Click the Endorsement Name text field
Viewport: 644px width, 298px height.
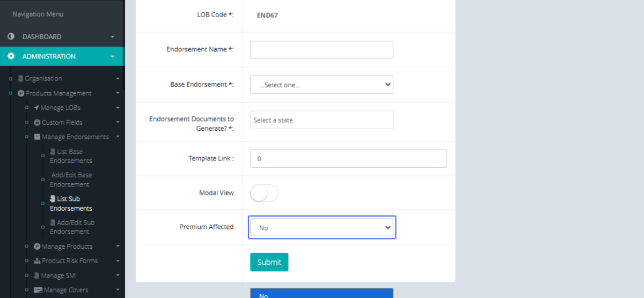coord(321,50)
